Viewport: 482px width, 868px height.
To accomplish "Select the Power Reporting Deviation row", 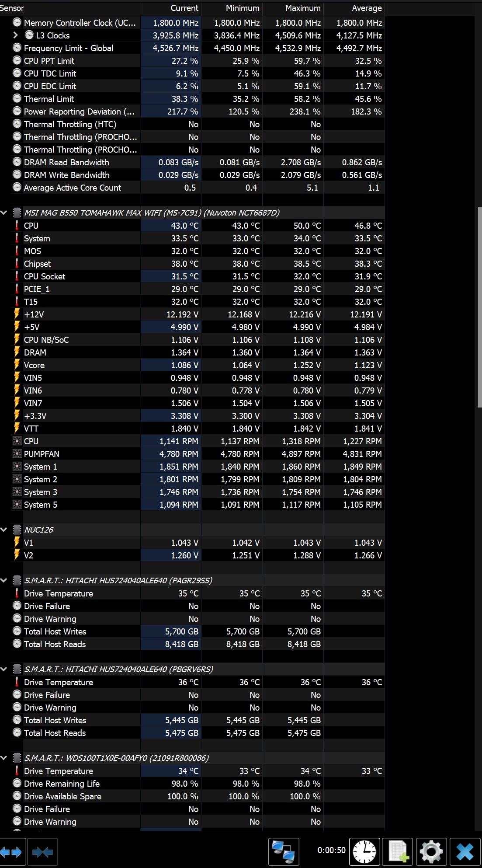I will (x=192, y=111).
